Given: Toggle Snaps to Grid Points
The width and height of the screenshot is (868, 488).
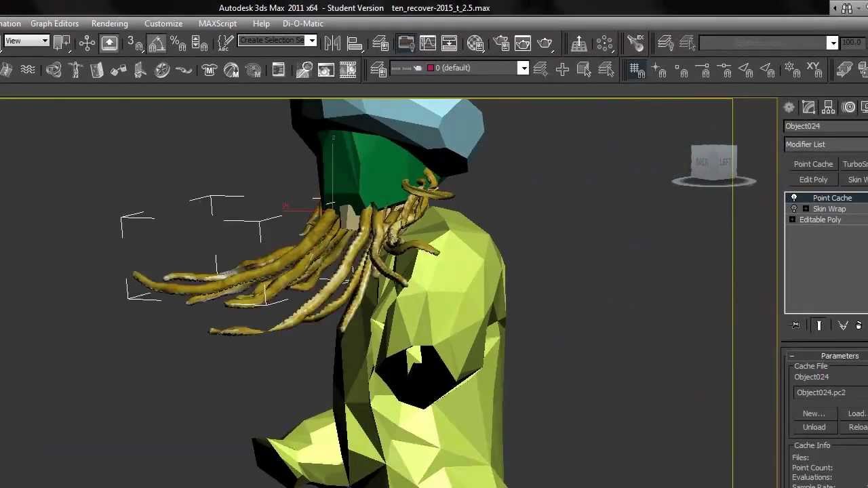Looking at the screenshot, I should point(635,69).
